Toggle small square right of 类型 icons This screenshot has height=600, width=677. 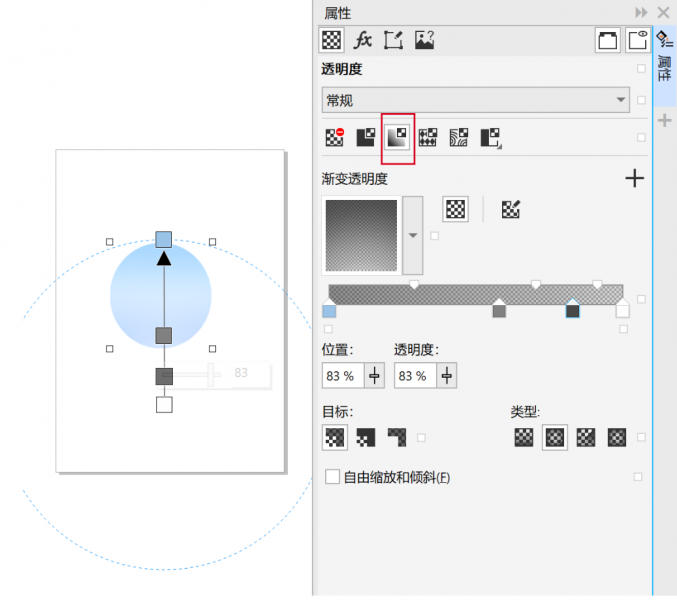tap(641, 438)
